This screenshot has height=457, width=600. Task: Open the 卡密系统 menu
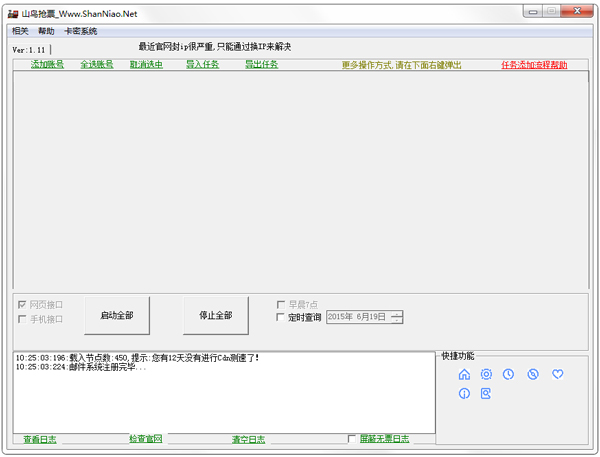[x=81, y=31]
